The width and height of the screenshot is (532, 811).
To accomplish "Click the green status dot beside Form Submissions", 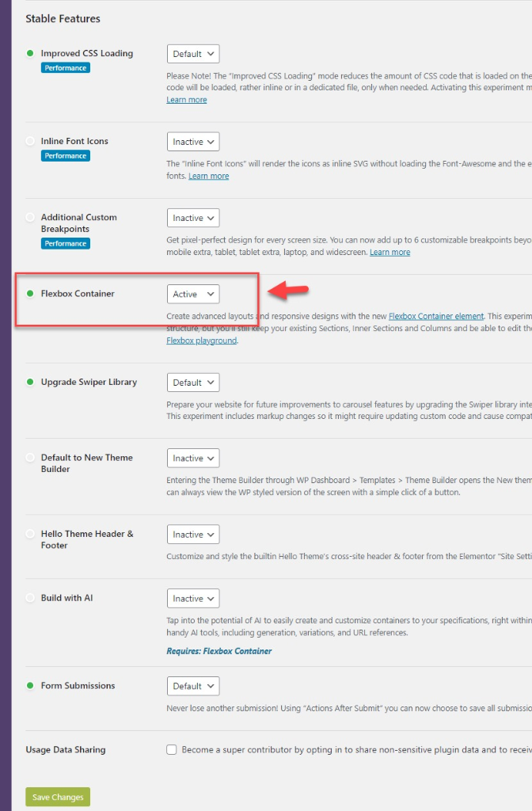I will 30,685.
